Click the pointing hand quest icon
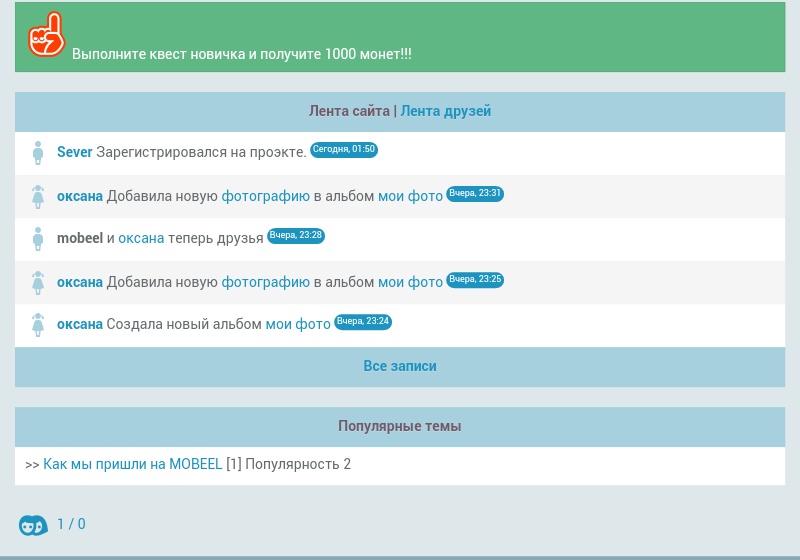Image resolution: width=800 pixels, height=560 pixels. [x=46, y=36]
